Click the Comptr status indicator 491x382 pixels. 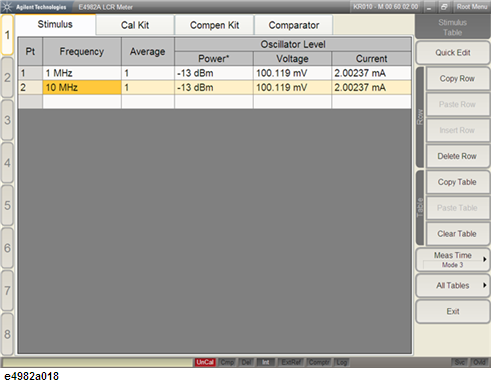point(319,362)
